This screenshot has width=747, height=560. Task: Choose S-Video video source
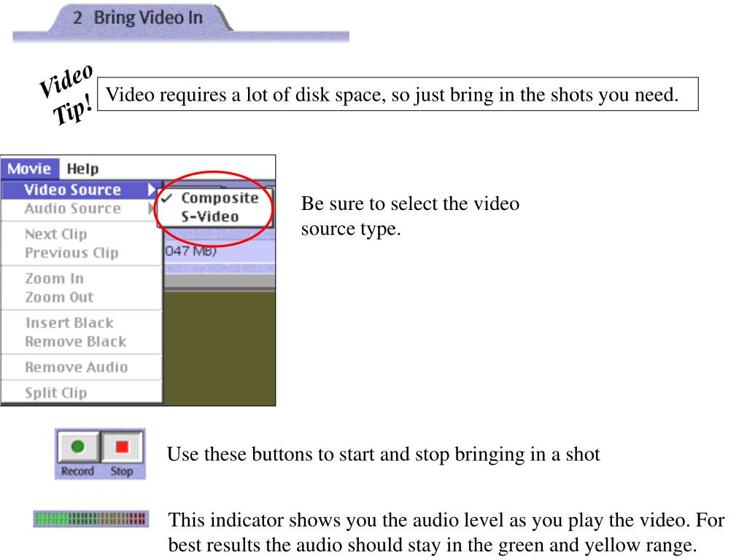point(215,217)
